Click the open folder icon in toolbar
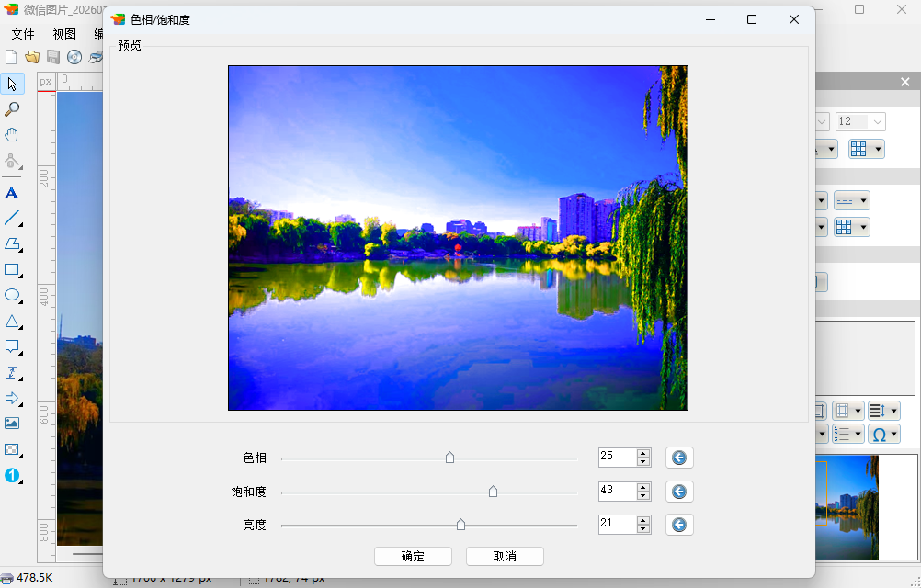This screenshot has width=921, height=588. pyautogui.click(x=32, y=57)
